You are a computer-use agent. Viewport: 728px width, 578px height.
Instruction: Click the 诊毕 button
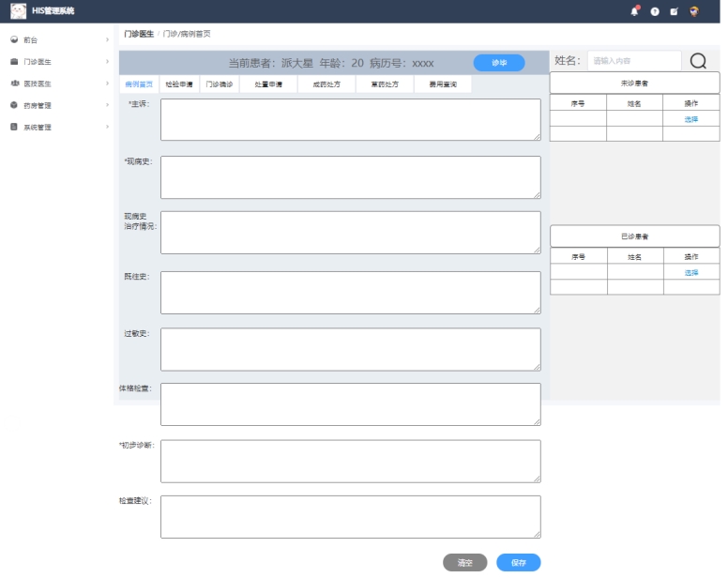click(x=499, y=63)
